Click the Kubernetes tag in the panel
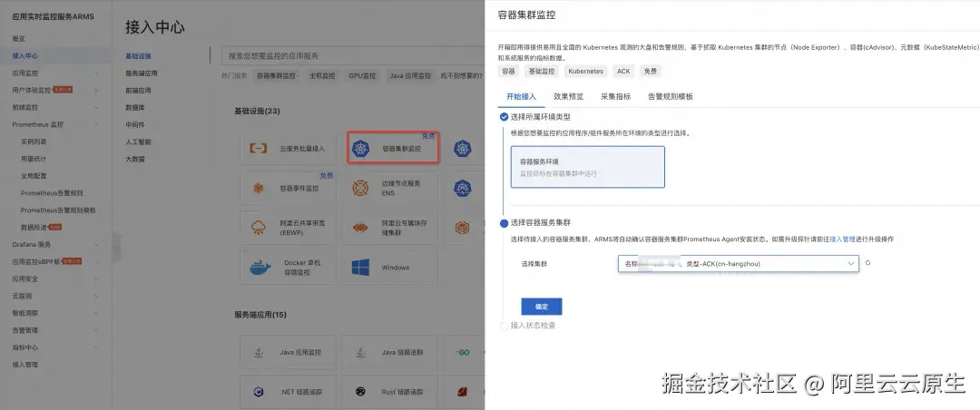Screen dimensions: 980x410 click(585, 72)
